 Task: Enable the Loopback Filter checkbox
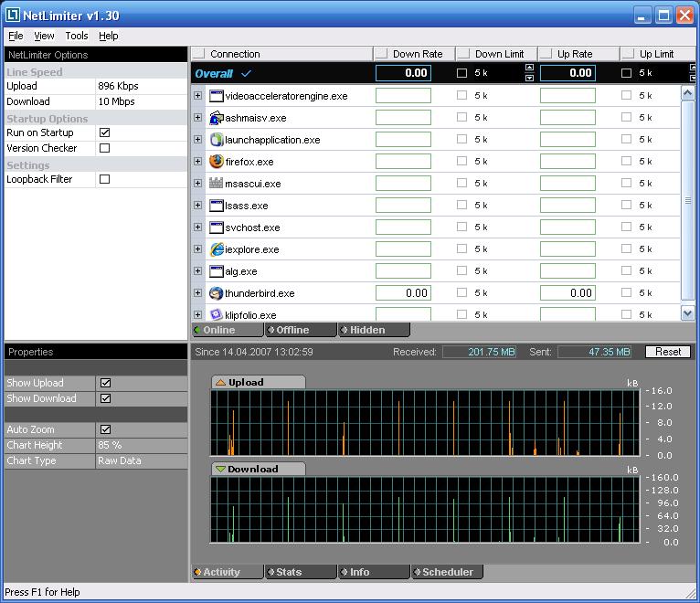105,179
